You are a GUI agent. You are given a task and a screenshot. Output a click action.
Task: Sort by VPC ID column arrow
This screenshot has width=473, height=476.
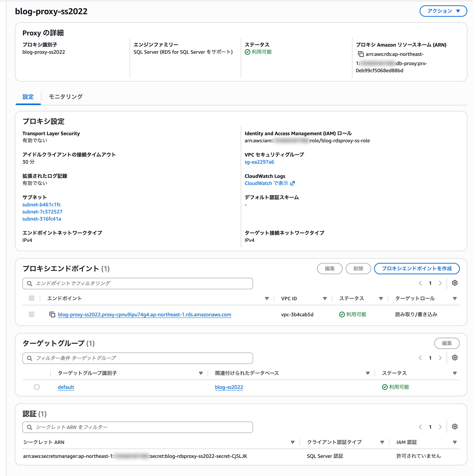coord(325,299)
